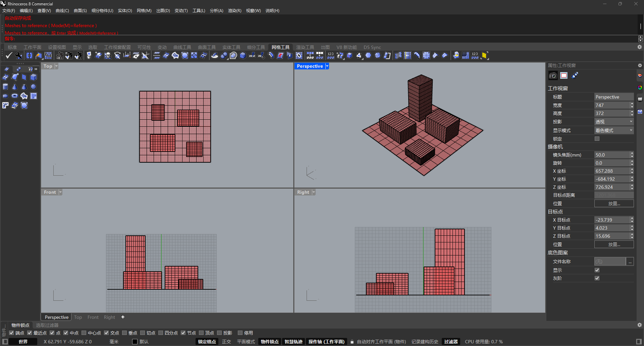
Task: Toggle the 节点 knot snap checkbox
Action: coord(183,333)
